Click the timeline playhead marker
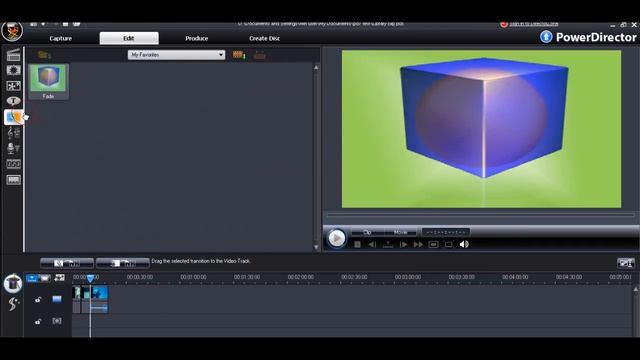 point(90,278)
